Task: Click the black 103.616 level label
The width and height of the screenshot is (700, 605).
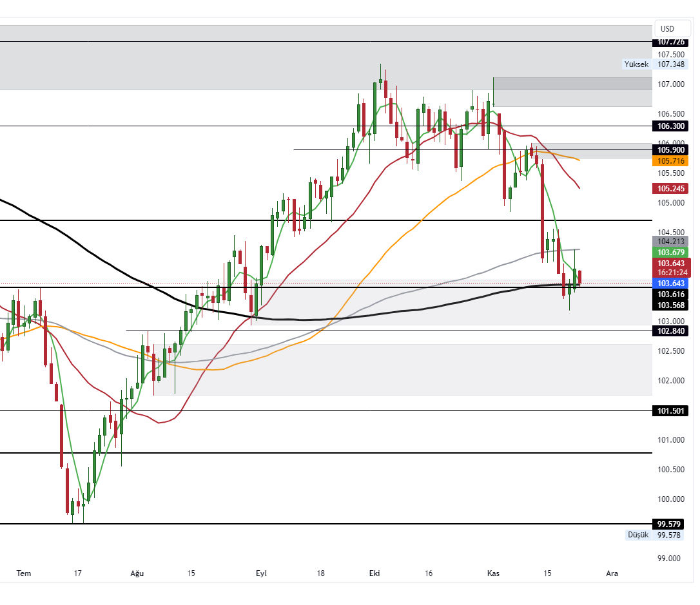Action: pos(670,294)
